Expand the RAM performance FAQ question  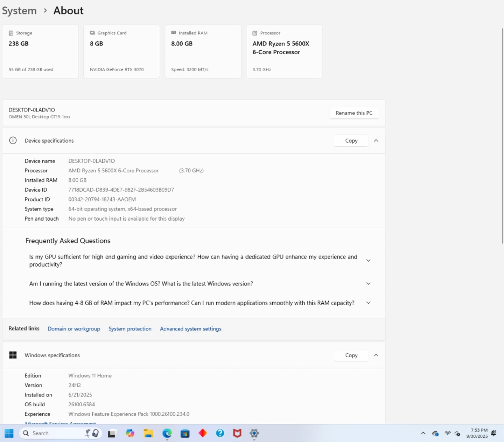pyautogui.click(x=368, y=303)
